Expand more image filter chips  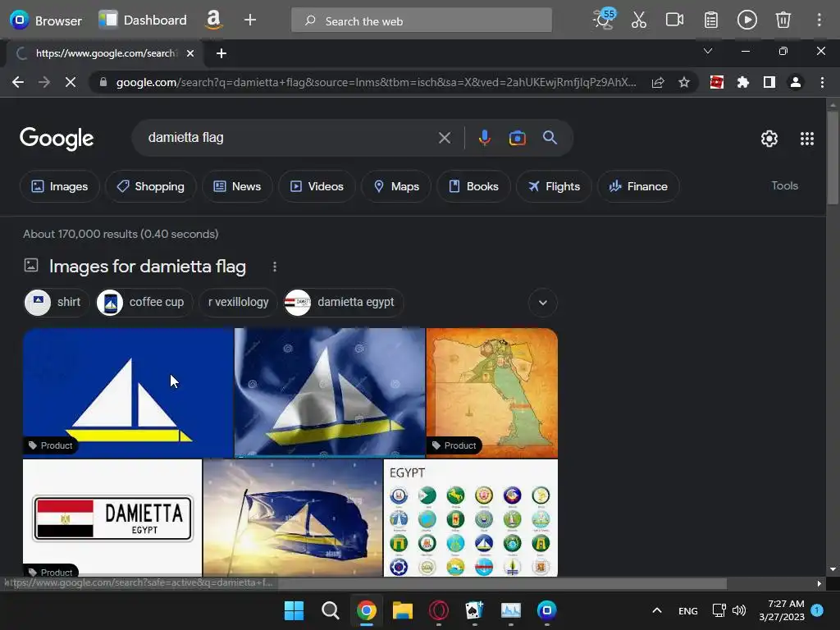[x=543, y=303]
